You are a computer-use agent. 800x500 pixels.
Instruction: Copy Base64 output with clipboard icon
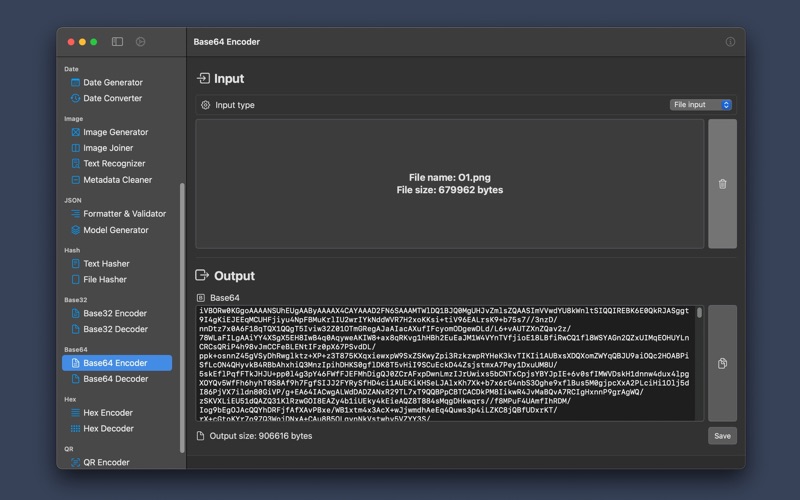[x=722, y=363]
